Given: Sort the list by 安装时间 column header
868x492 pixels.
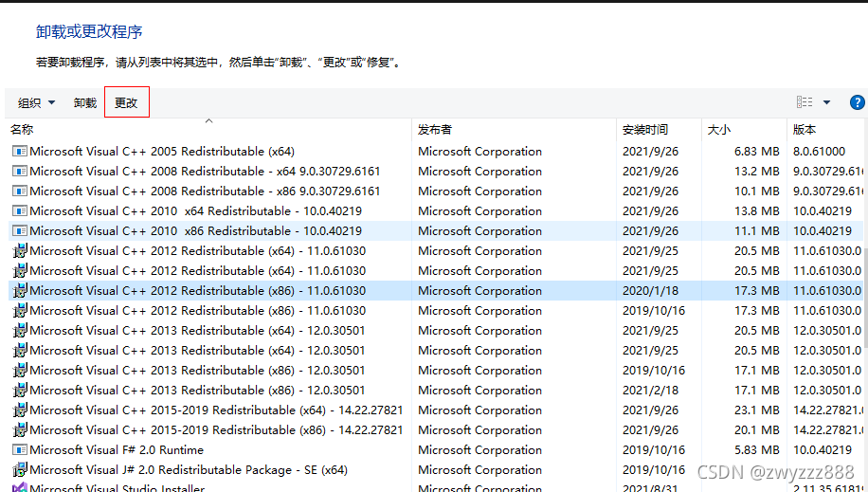Looking at the screenshot, I should click(645, 130).
